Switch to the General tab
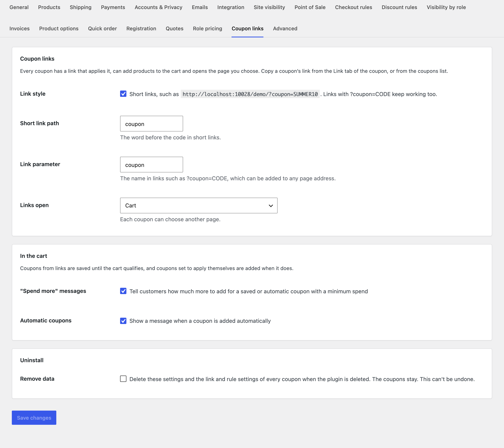 tap(19, 7)
